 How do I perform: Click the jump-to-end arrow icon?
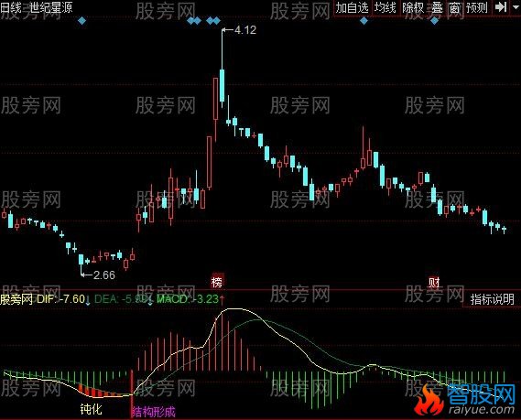[x=501, y=7]
